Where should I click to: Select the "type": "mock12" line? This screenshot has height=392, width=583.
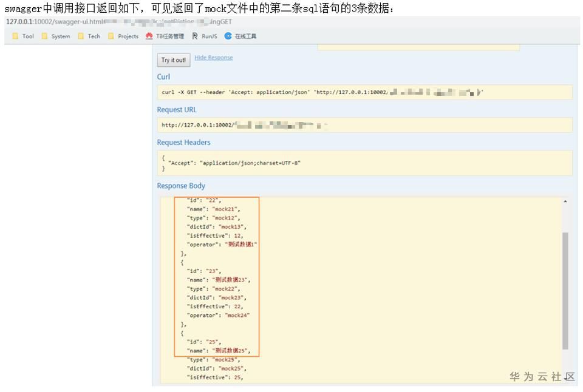(x=213, y=218)
